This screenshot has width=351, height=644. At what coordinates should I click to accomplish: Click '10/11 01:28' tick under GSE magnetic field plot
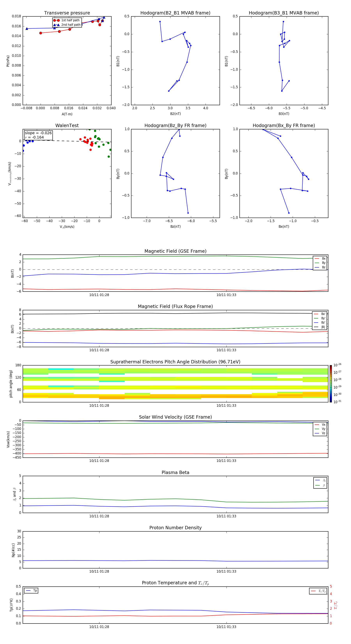(x=99, y=295)
